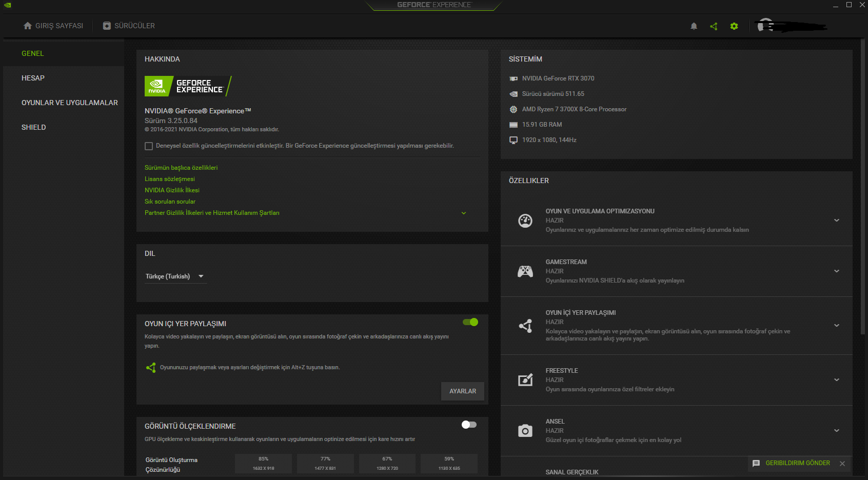This screenshot has height=480, width=868.
Task: Expand Partner Gizlilik İlkeleri chevron
Action: point(464,213)
